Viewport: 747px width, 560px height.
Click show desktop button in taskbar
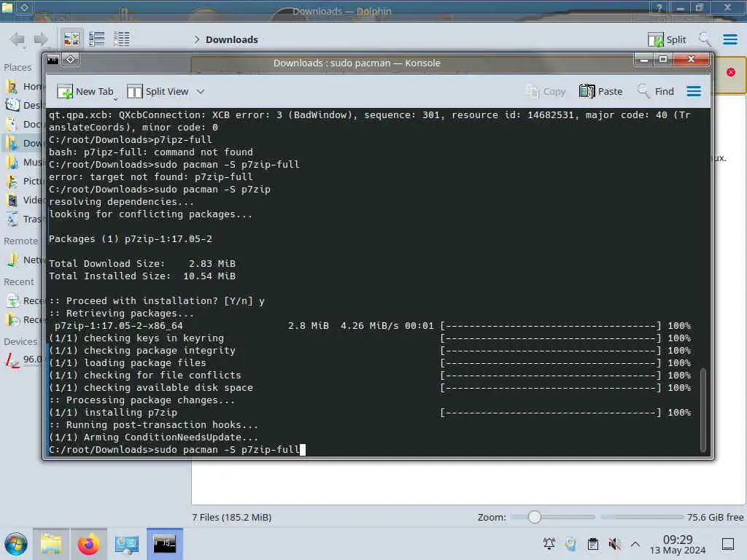[x=728, y=544]
